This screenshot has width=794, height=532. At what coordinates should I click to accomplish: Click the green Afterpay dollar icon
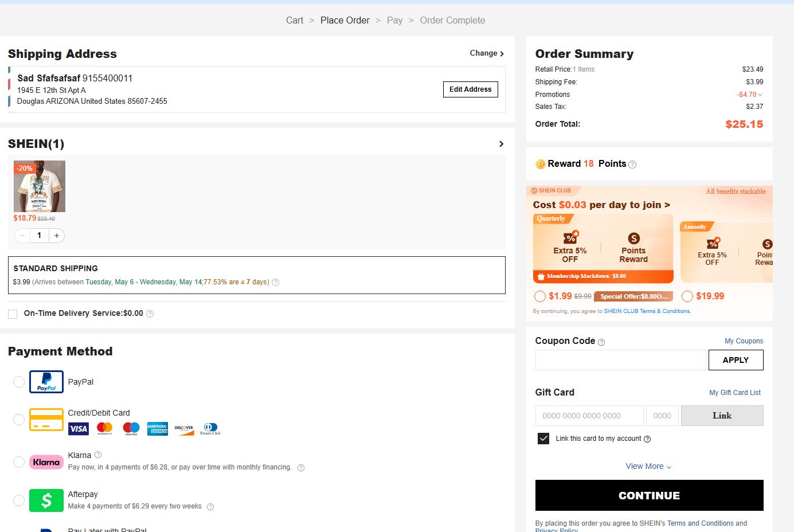click(46, 500)
